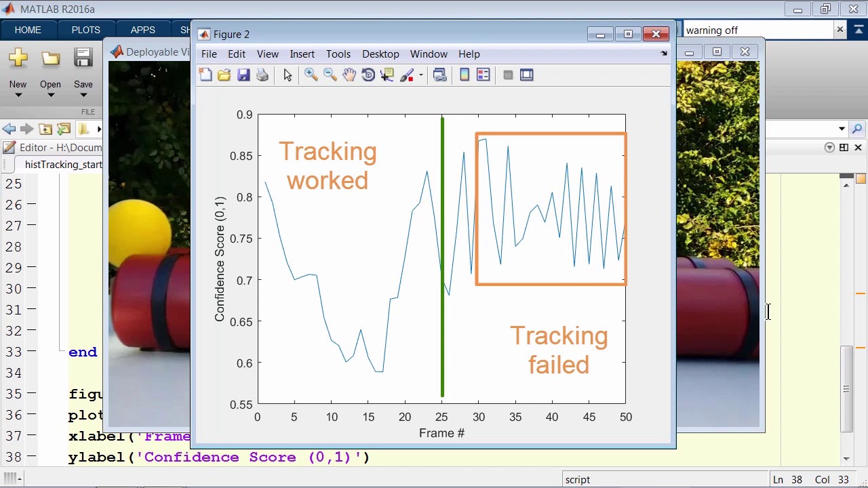Click the New yellow plus icon
Viewport: 868px width, 488px height.
point(18,58)
